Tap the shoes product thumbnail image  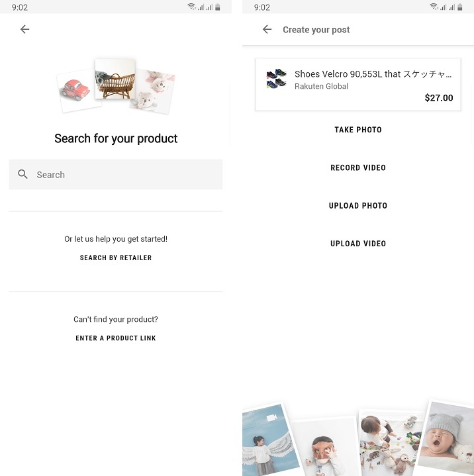(x=276, y=78)
